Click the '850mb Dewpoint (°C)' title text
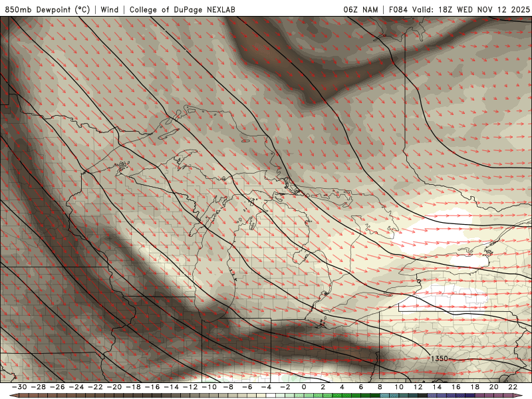This screenshot has height=399, width=532. click(x=47, y=9)
